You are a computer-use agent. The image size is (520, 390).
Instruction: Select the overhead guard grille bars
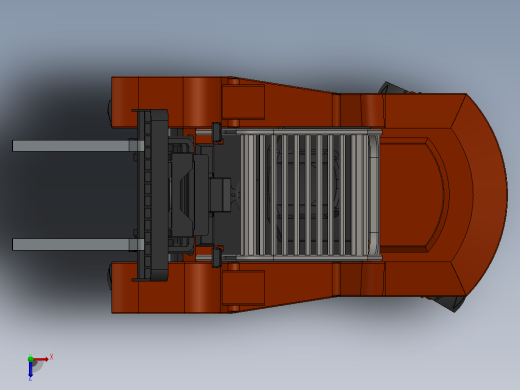[310, 195]
